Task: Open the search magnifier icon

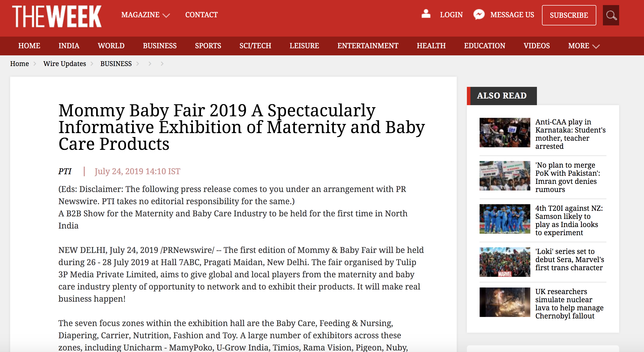Action: pyautogui.click(x=611, y=15)
